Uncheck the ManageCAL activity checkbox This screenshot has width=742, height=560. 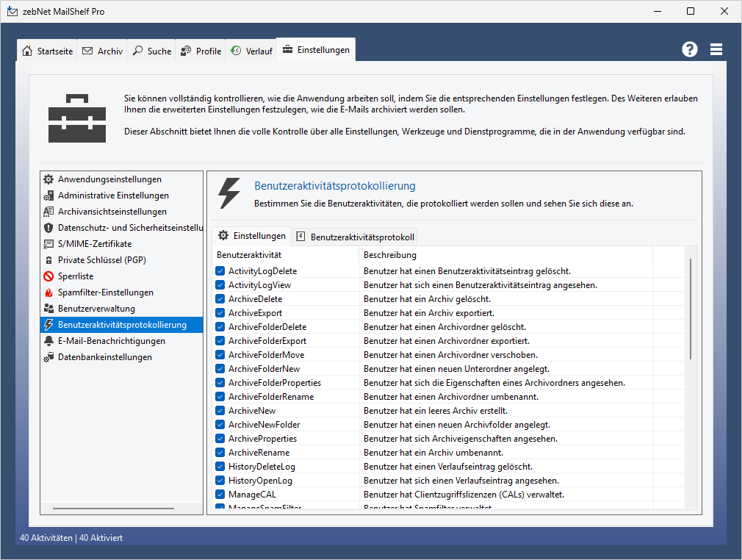220,495
